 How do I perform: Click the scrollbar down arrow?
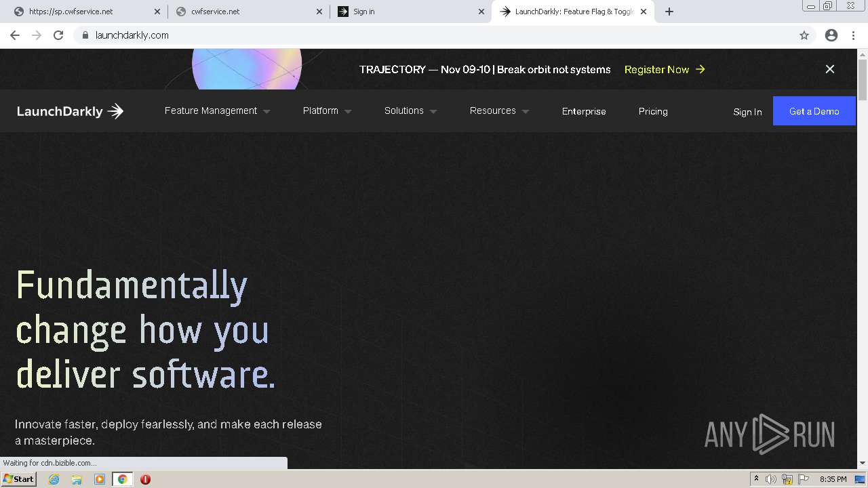(x=863, y=463)
